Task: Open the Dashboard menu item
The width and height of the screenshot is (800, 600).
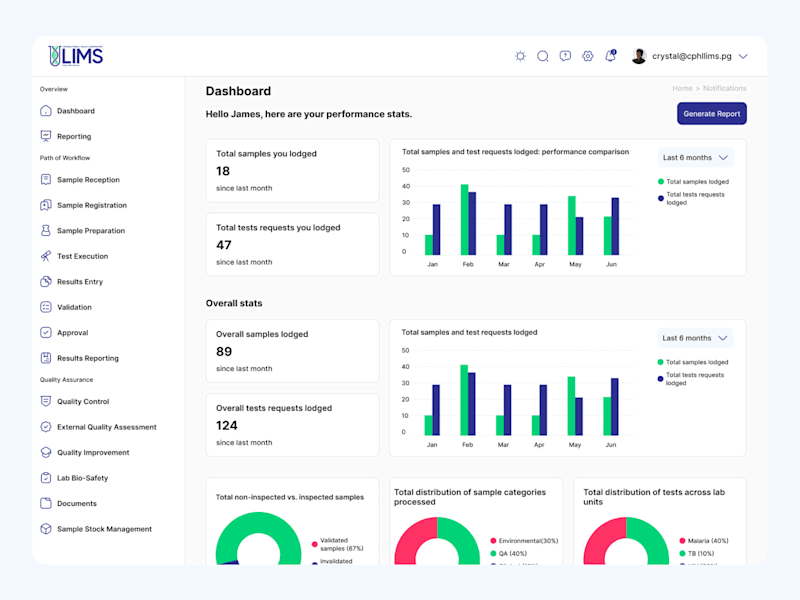Action: 76,111
